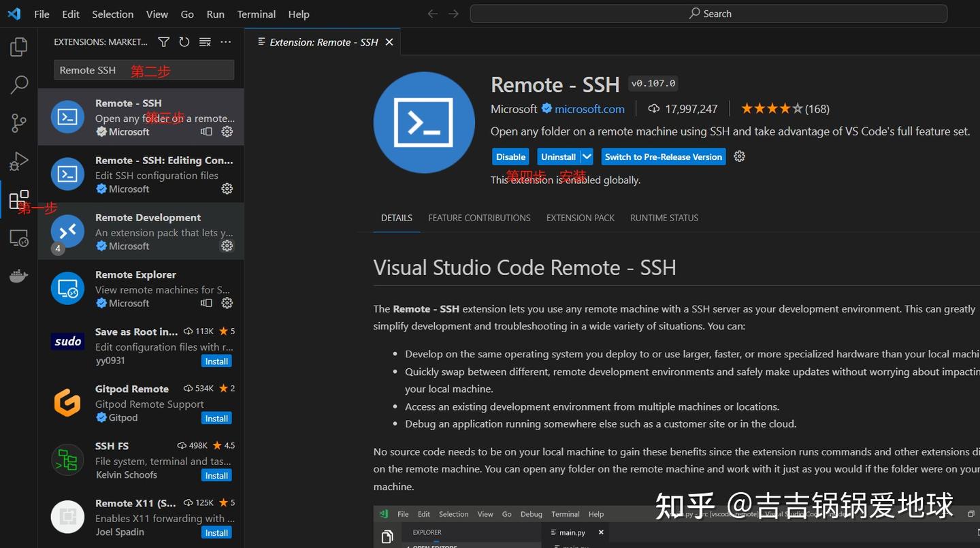Screen dimensions: 980x548
Task: Disable the Remote - SSH extension
Action: click(x=510, y=157)
